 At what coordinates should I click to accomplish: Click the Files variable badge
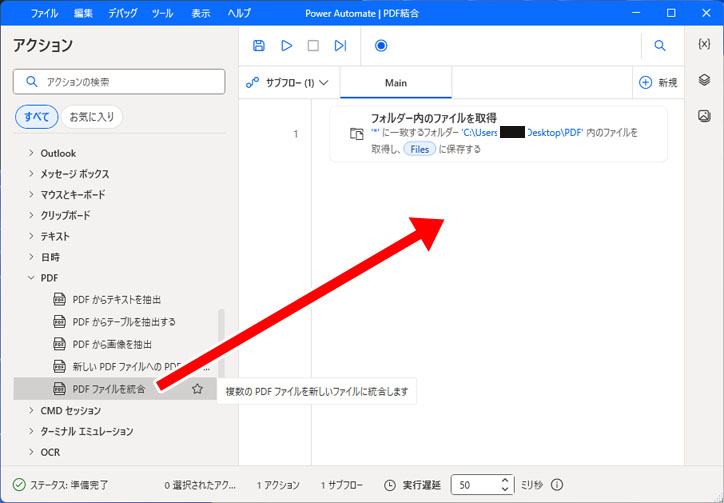pyautogui.click(x=420, y=149)
